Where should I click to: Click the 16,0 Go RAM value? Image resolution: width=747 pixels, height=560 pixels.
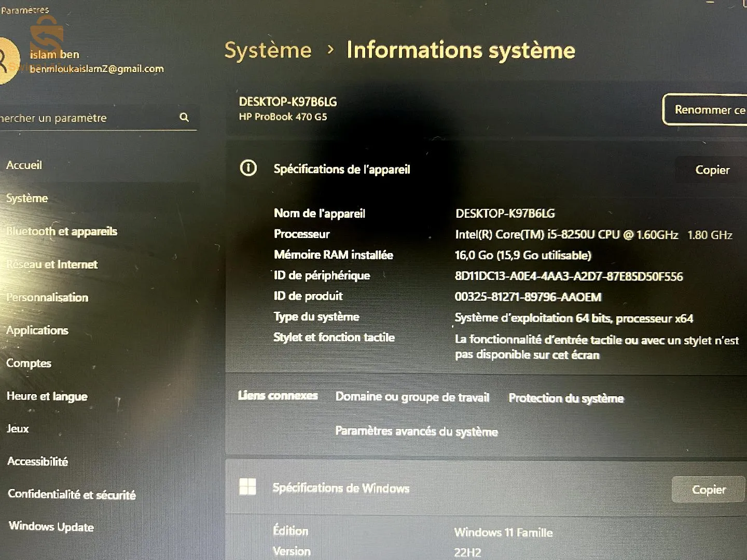(x=523, y=255)
